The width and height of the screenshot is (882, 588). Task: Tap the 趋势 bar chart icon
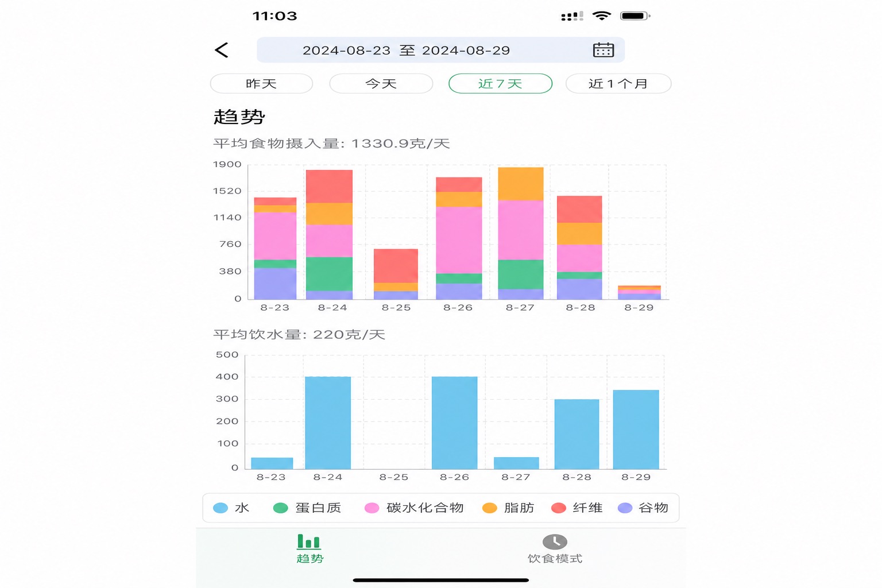click(x=309, y=541)
